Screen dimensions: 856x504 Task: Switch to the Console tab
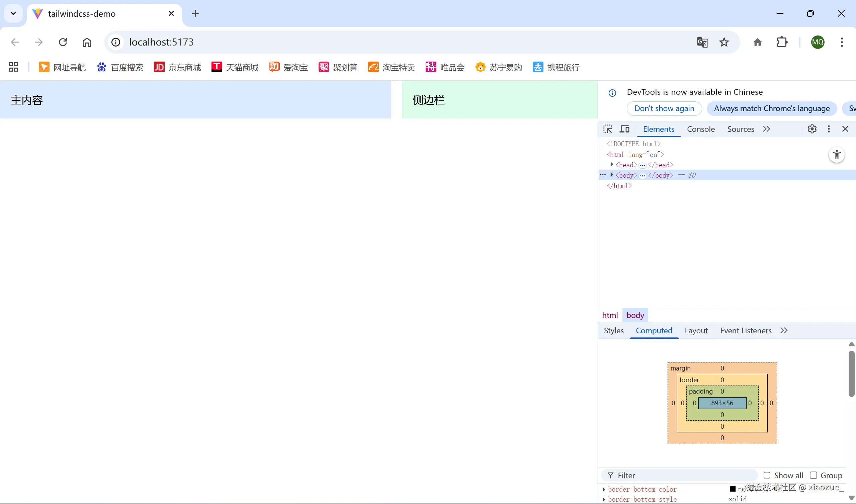pos(701,129)
